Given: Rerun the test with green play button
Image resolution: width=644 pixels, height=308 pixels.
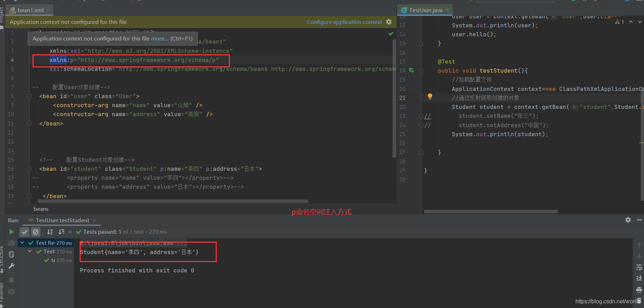Looking at the screenshot, I should pyautogui.click(x=11, y=232).
